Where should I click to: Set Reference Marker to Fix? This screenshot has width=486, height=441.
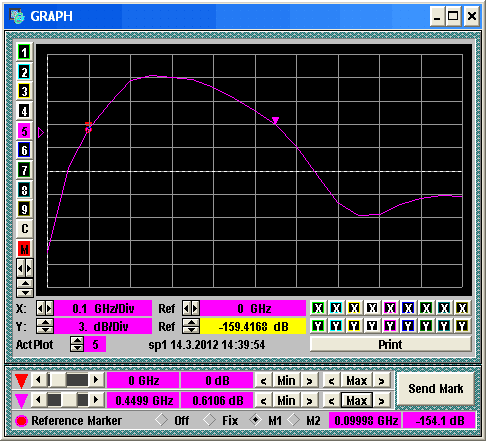tap(210, 420)
